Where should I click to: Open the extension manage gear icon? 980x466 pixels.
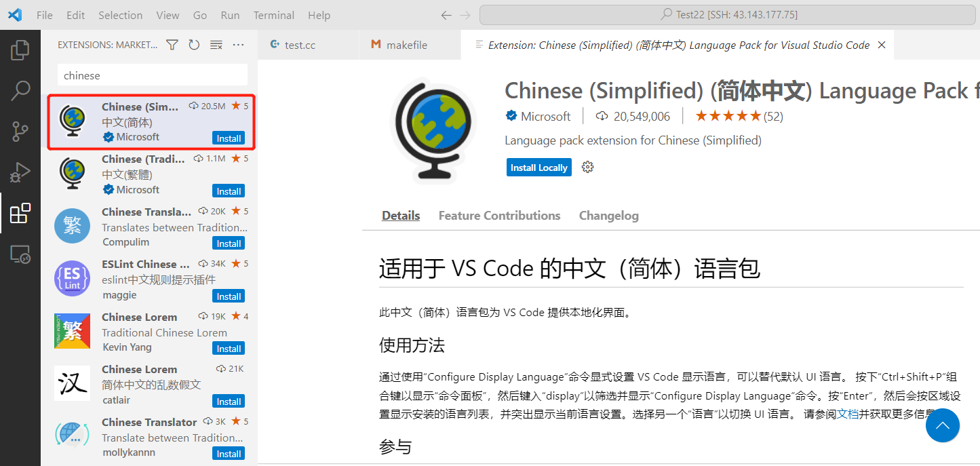pyautogui.click(x=588, y=167)
